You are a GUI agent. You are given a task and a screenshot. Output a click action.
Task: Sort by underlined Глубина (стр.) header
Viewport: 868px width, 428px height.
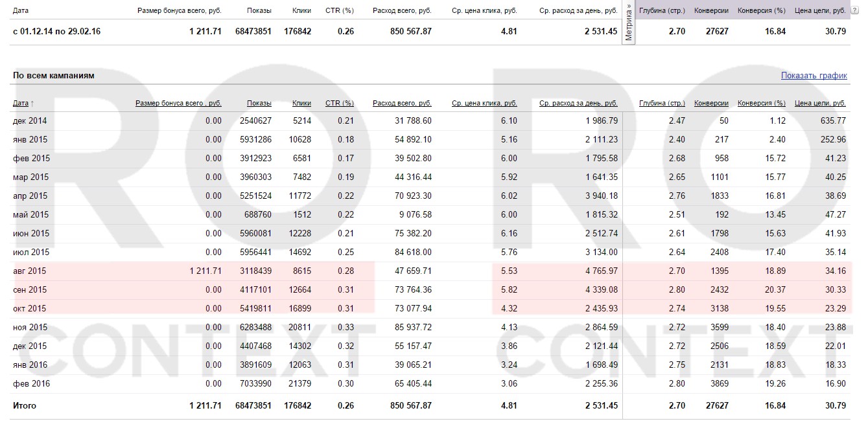pos(662,103)
